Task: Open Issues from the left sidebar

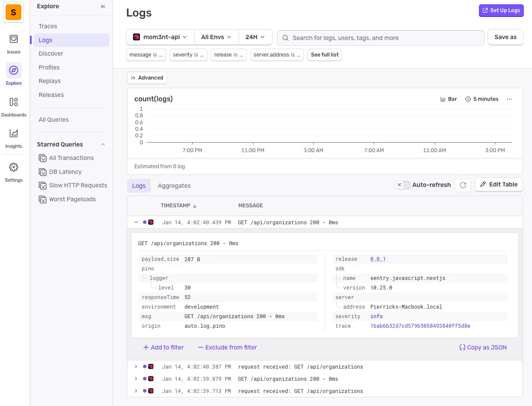Action: [x=13, y=43]
